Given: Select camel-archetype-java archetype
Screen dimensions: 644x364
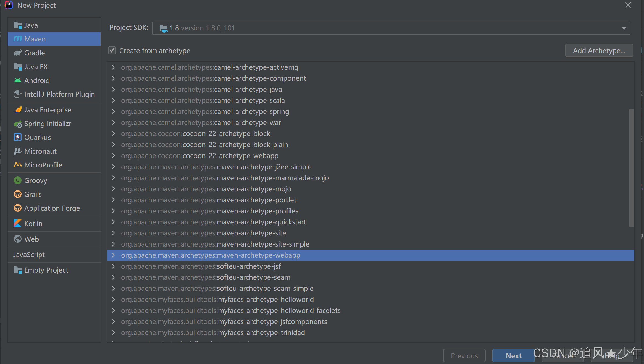Looking at the screenshot, I should pos(370,89).
